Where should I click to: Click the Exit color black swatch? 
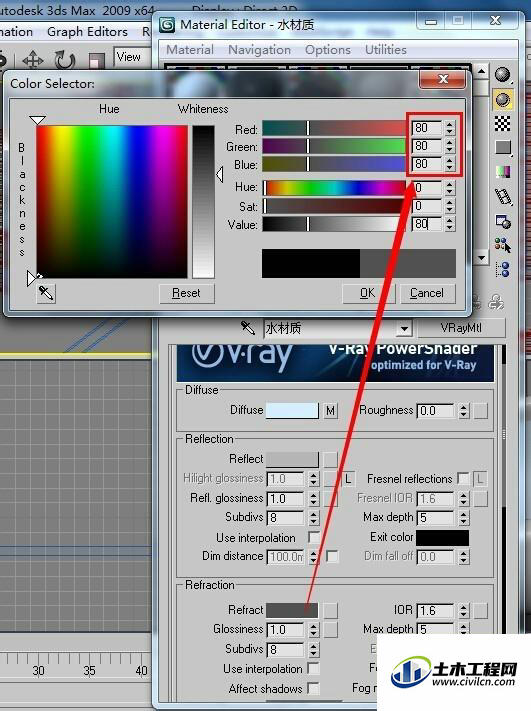pyautogui.click(x=443, y=538)
